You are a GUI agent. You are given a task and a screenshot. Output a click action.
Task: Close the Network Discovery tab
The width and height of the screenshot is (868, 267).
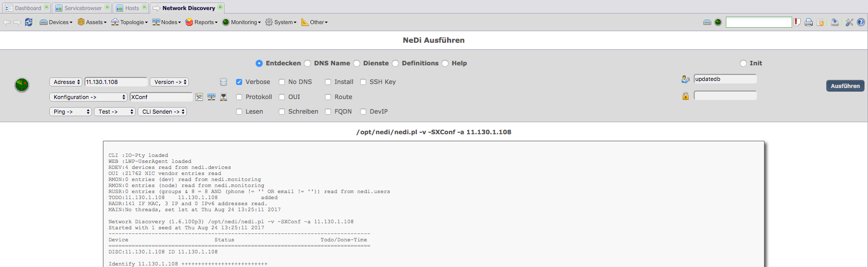click(x=220, y=7)
